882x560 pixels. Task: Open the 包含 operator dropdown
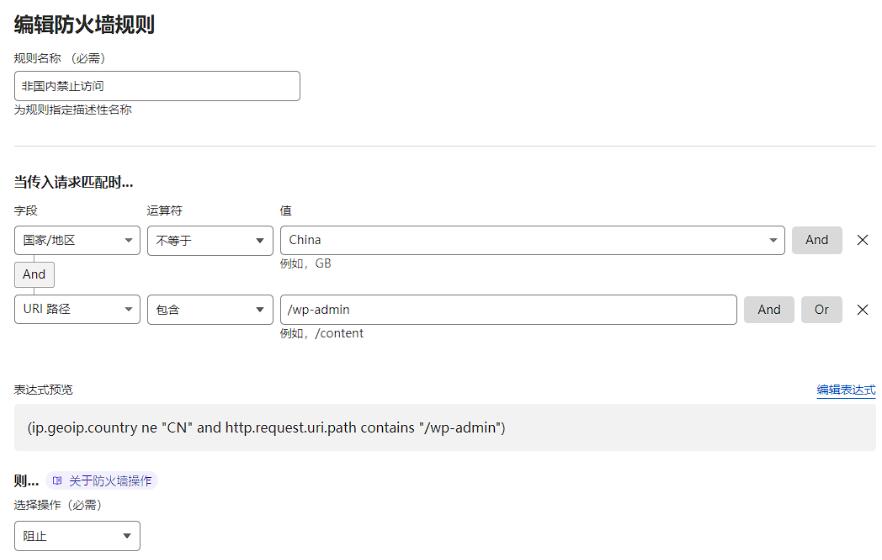click(x=210, y=310)
